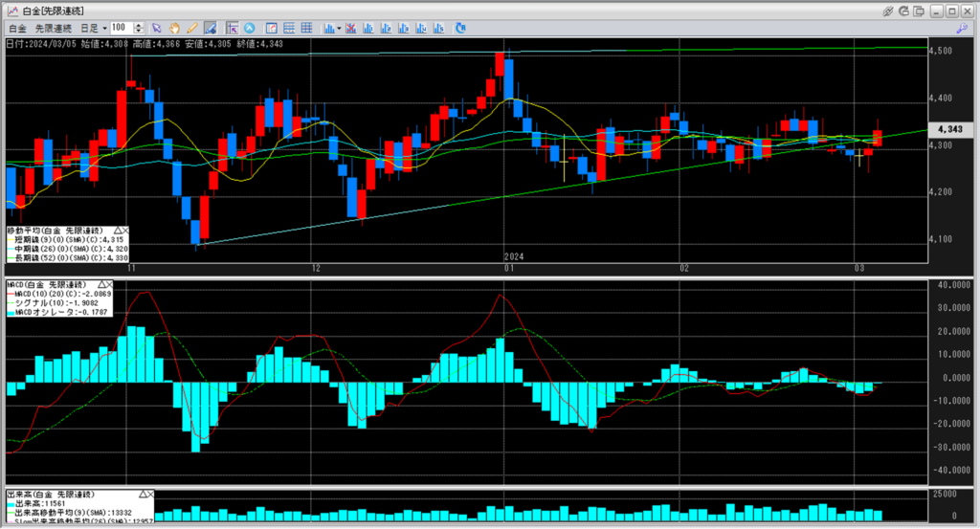Expand the indicator icon dropdown arrow
The image size is (980, 529).
[340, 28]
